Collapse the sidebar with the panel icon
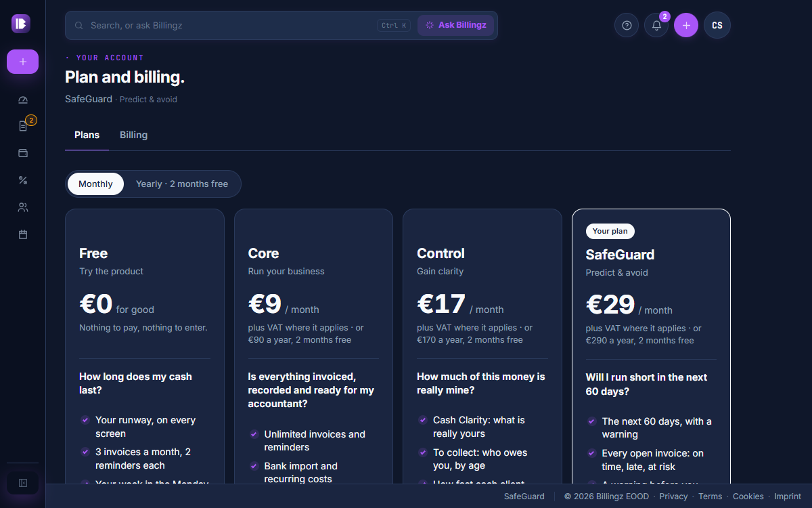812x508 pixels. pyautogui.click(x=22, y=483)
